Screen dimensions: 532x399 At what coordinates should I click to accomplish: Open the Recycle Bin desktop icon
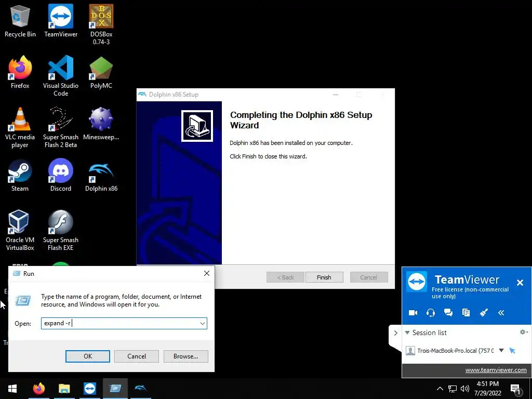20,21
